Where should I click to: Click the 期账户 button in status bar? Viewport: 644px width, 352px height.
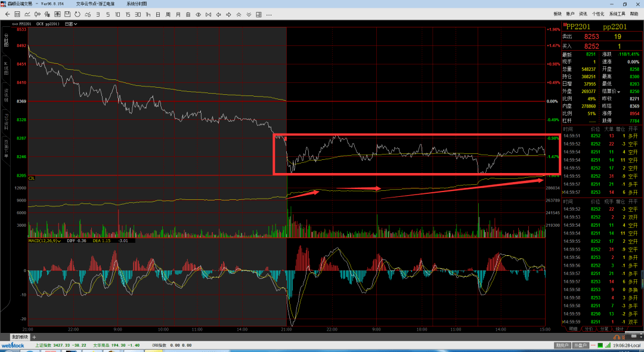561,345
